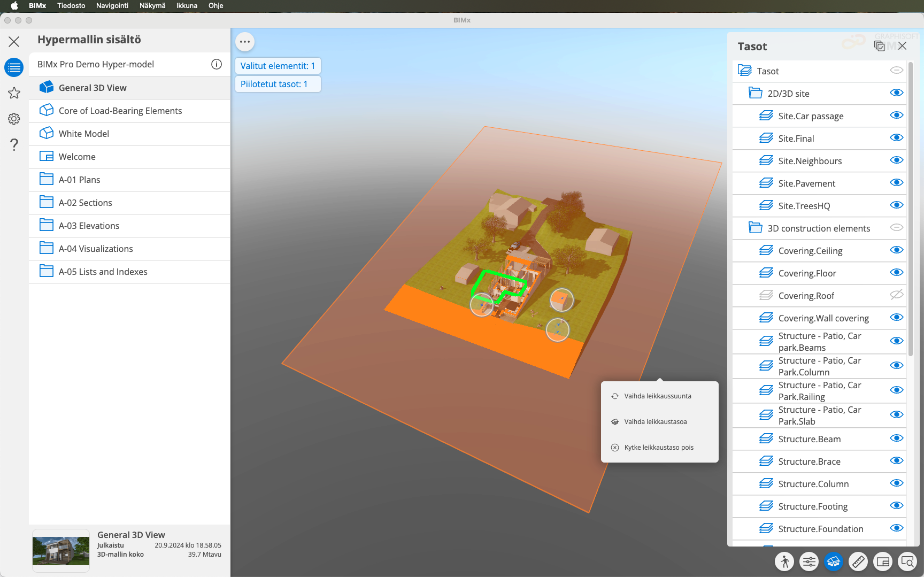This screenshot has width=924, height=577.
Task: Expand the A-01 Plans folder
Action: pyautogui.click(x=129, y=180)
